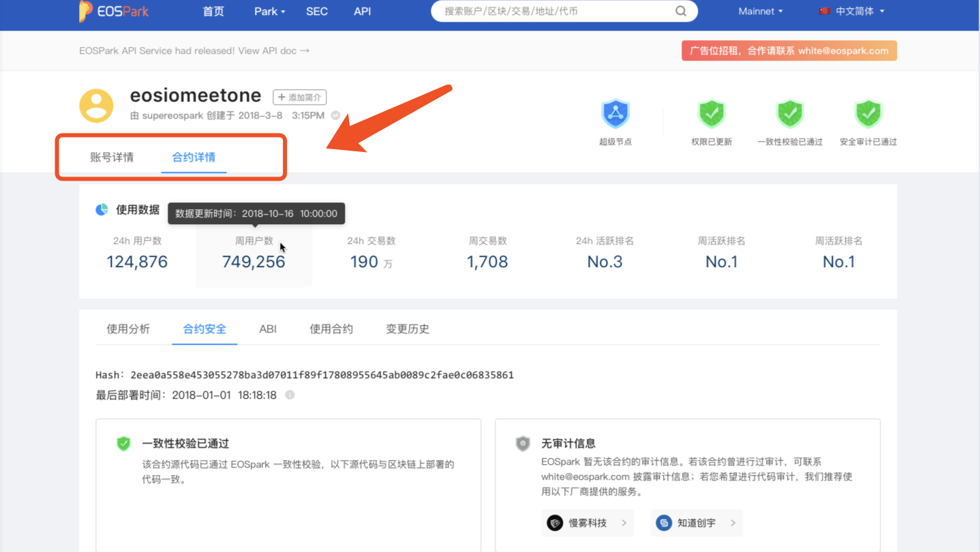Click the small icon after creation time
This screenshot has height=552, width=980.
[x=335, y=115]
